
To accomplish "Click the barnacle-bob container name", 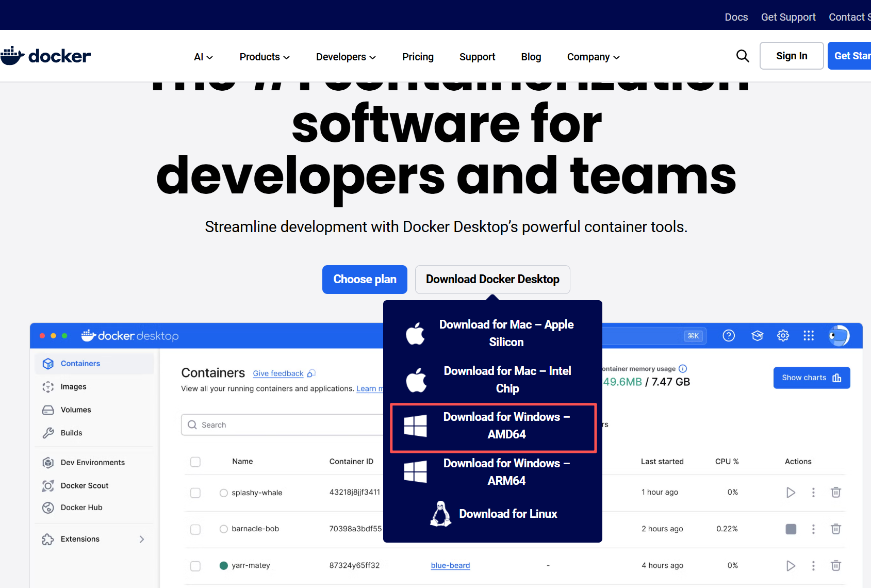I will [255, 529].
